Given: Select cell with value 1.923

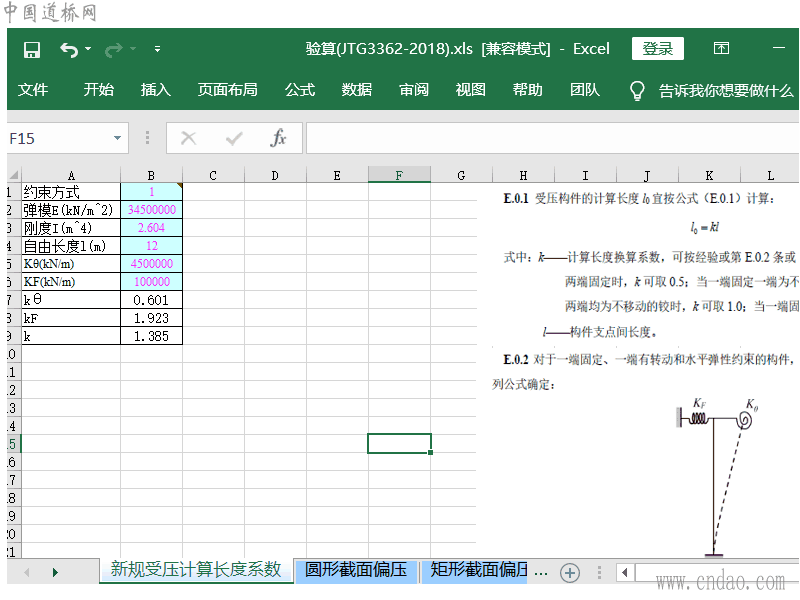Looking at the screenshot, I should tap(152, 318).
